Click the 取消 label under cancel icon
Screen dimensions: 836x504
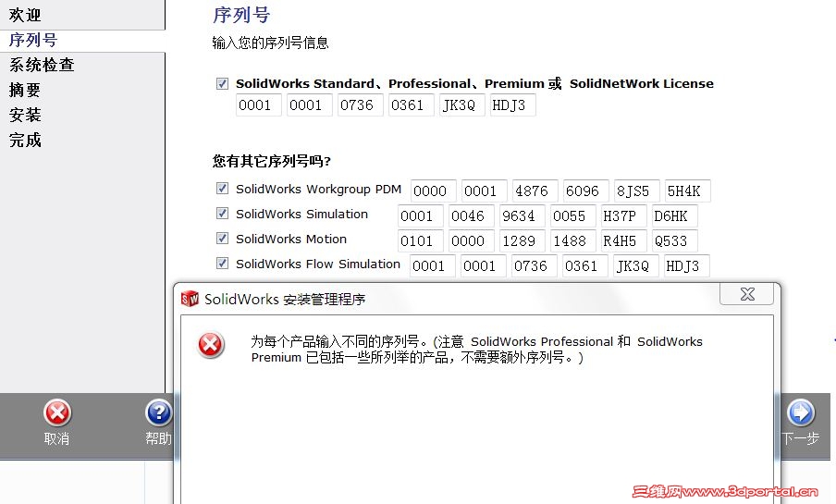click(x=56, y=438)
